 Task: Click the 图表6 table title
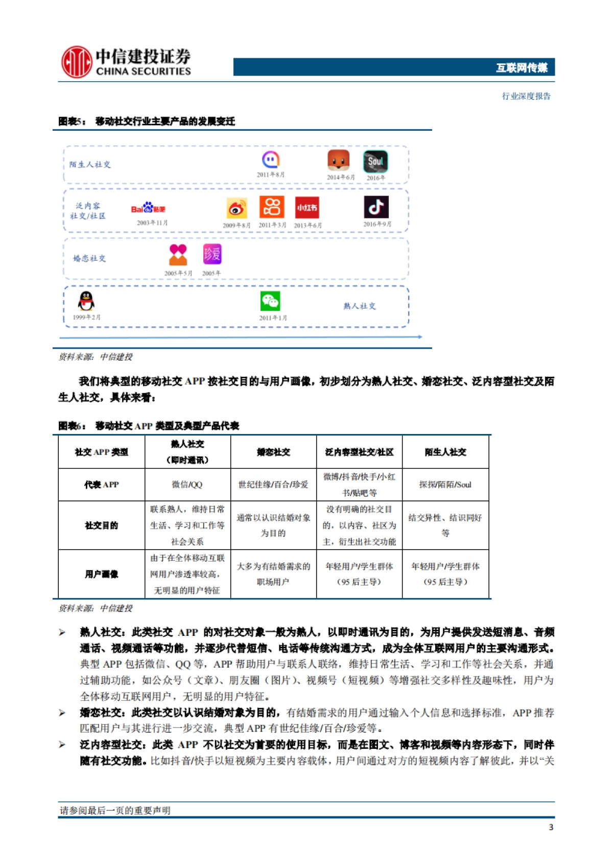(149, 426)
